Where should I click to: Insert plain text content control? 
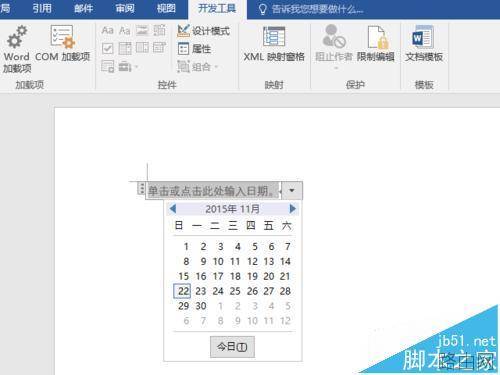125,31
